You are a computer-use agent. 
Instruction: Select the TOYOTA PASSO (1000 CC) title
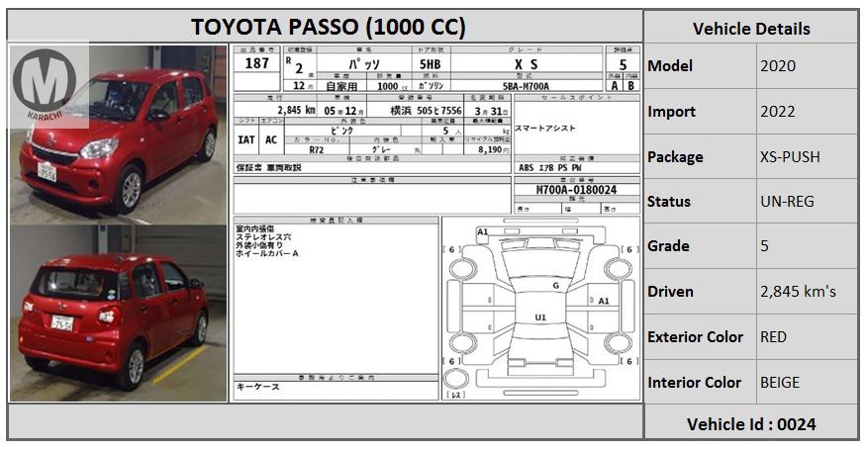pyautogui.click(x=329, y=27)
